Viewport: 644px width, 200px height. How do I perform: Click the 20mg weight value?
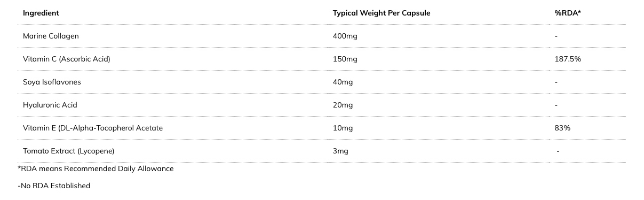click(x=343, y=105)
